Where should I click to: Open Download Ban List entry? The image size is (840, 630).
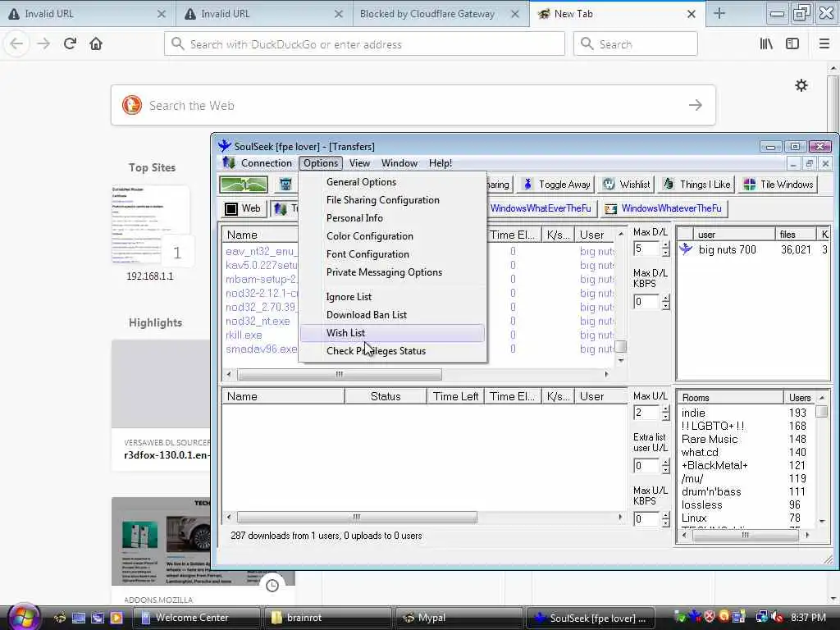(x=367, y=315)
